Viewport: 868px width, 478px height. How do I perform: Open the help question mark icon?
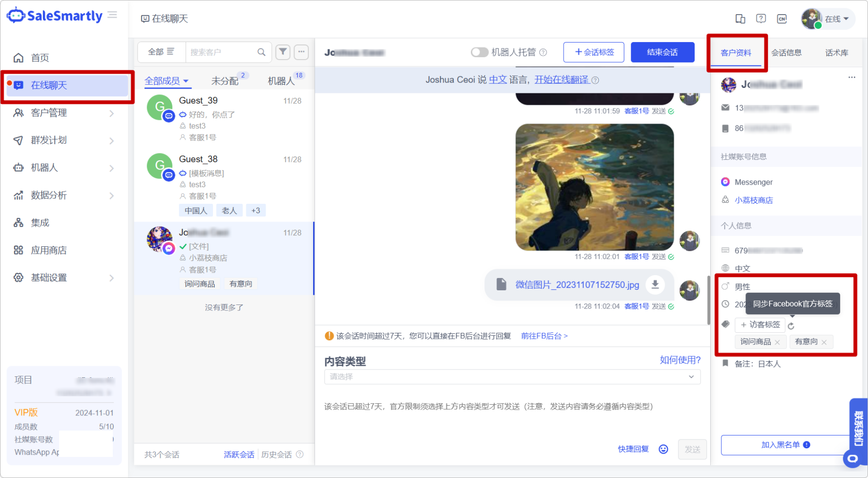coord(761,19)
